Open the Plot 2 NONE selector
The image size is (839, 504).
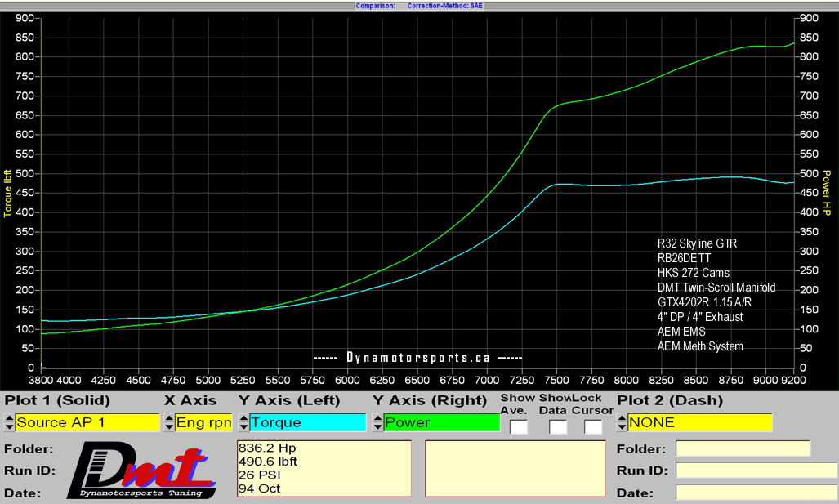pyautogui.click(x=700, y=422)
